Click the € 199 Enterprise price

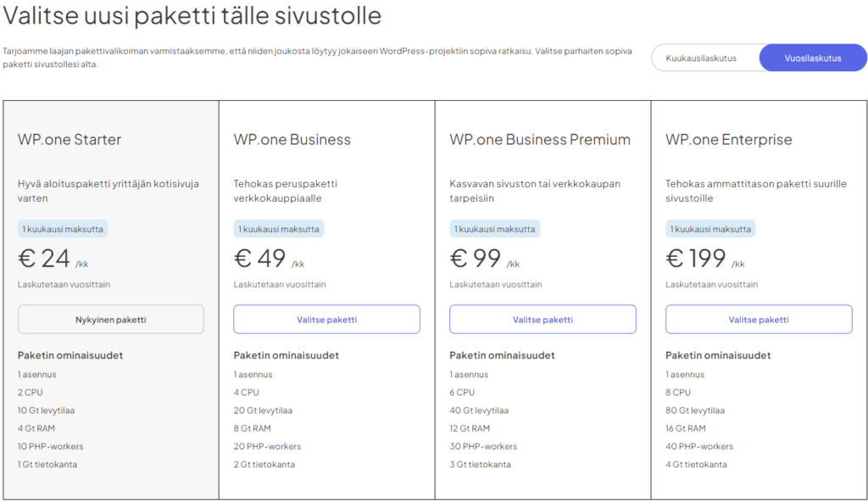pyautogui.click(x=697, y=258)
